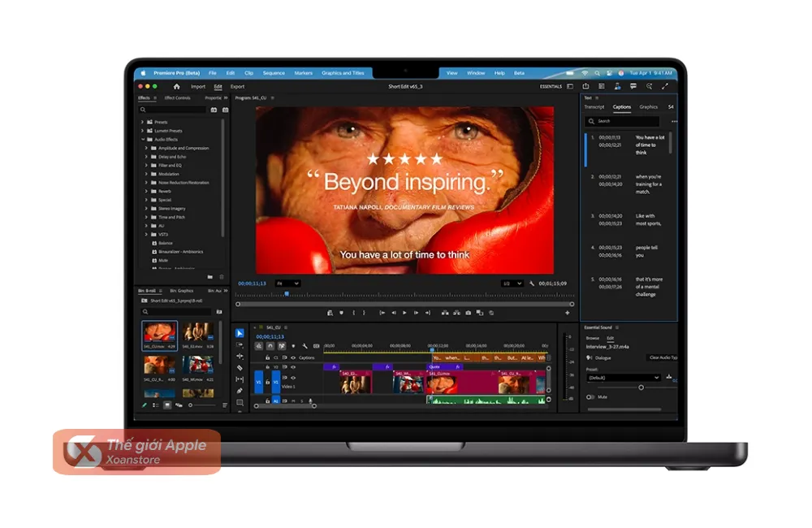Add a marker in Program monitor
Viewport: 812px width, 528px height.
click(x=341, y=313)
